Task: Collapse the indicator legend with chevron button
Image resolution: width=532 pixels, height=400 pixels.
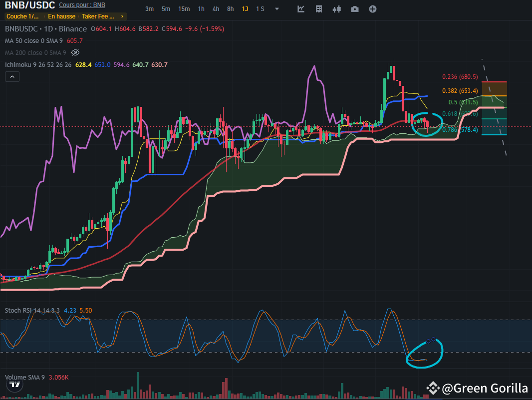Action: pos(12,76)
